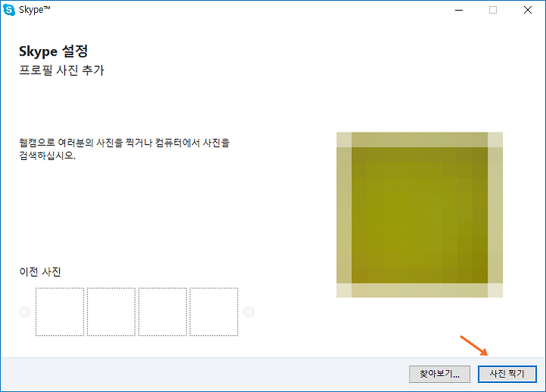Click the 프로필 사진 추가 subtitle
The height and width of the screenshot is (392, 546).
tap(61, 71)
